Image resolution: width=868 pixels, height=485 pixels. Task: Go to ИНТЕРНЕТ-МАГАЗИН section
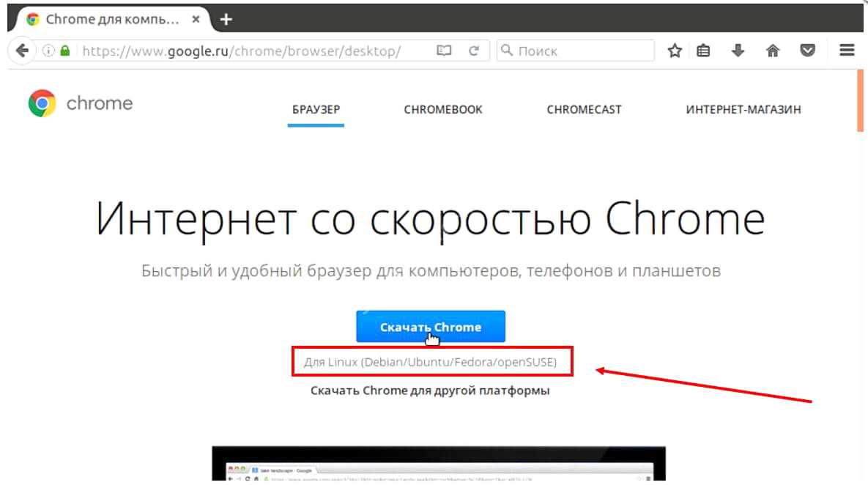click(743, 110)
